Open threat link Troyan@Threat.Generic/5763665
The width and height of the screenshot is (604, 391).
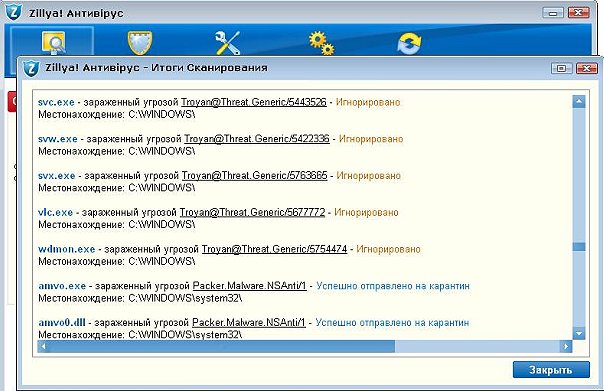coord(255,176)
